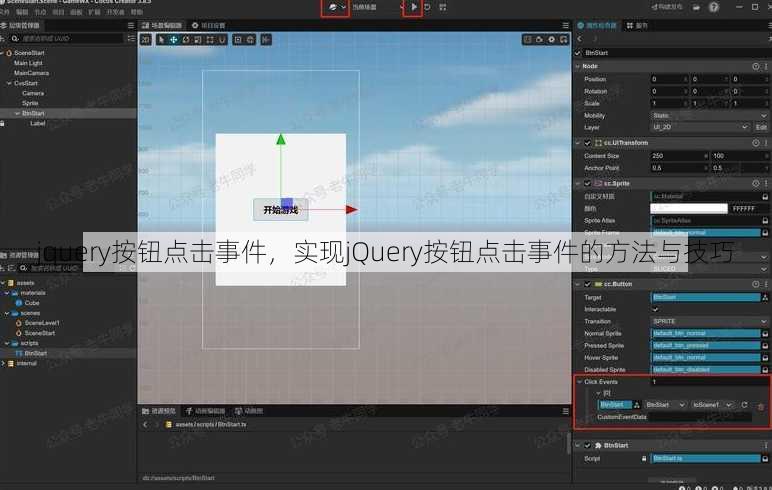Disable the cc.Button component checkbox
Image resolution: width=772 pixels, height=490 pixels.
[587, 284]
